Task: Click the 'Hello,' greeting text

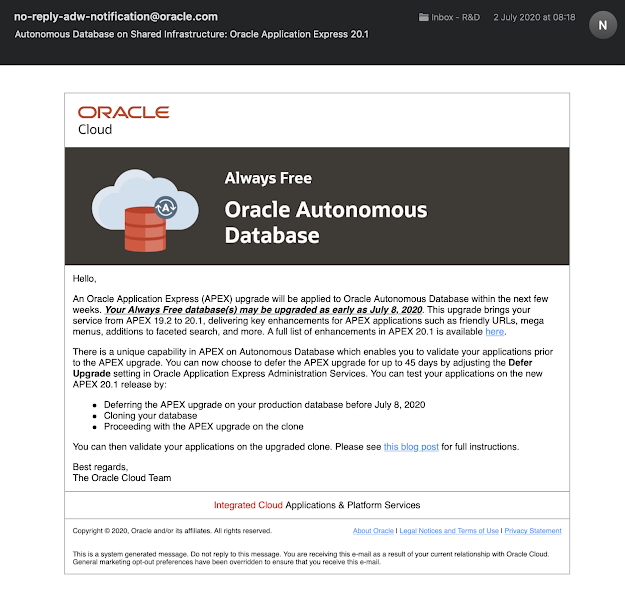Action: (x=85, y=279)
